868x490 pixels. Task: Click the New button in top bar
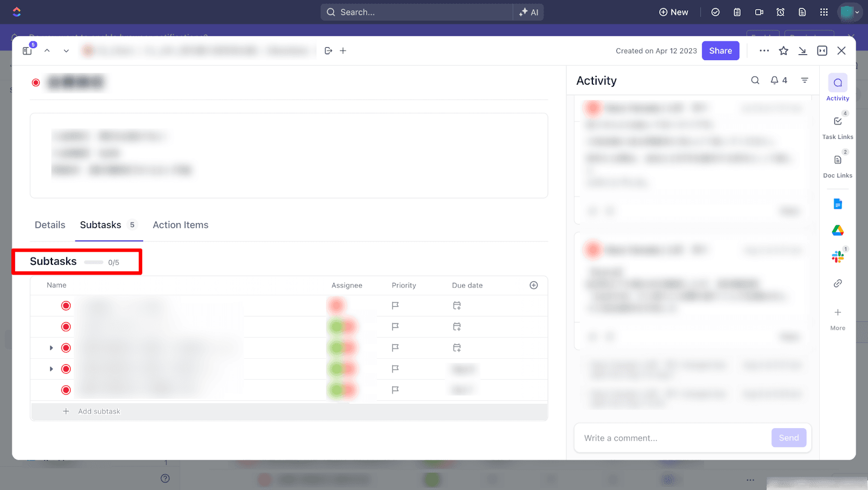[x=673, y=12]
